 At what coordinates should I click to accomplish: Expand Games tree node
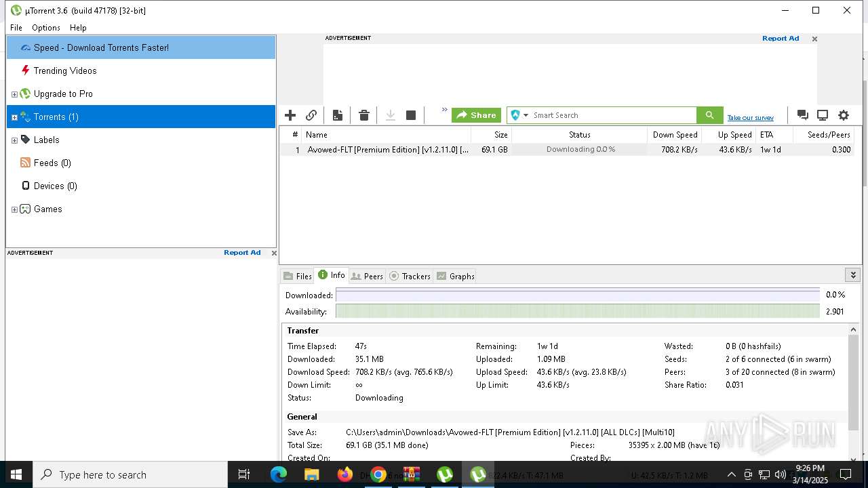pyautogui.click(x=14, y=209)
